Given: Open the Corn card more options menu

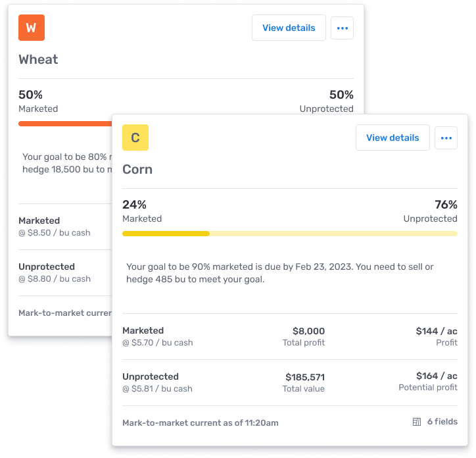Looking at the screenshot, I should point(446,138).
